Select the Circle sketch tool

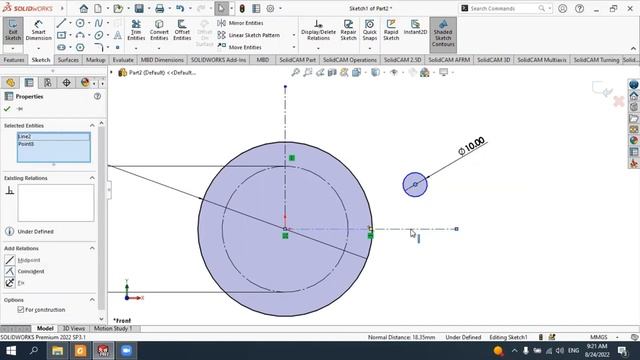80,23
